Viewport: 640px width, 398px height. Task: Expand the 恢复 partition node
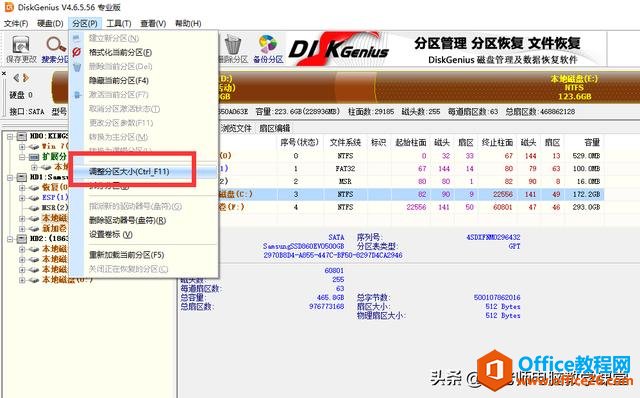pyautogui.click(x=22, y=187)
